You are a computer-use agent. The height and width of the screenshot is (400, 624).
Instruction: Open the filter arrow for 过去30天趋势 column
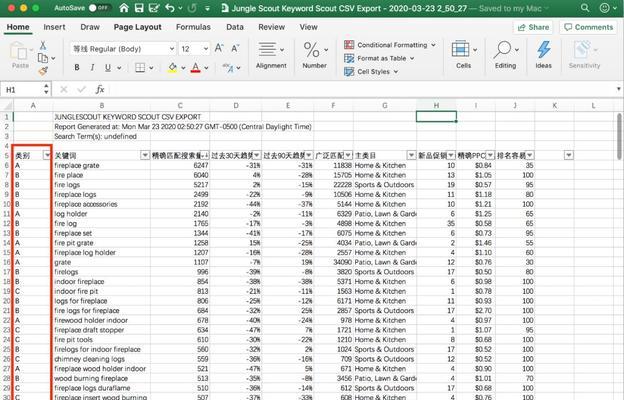[257, 155]
